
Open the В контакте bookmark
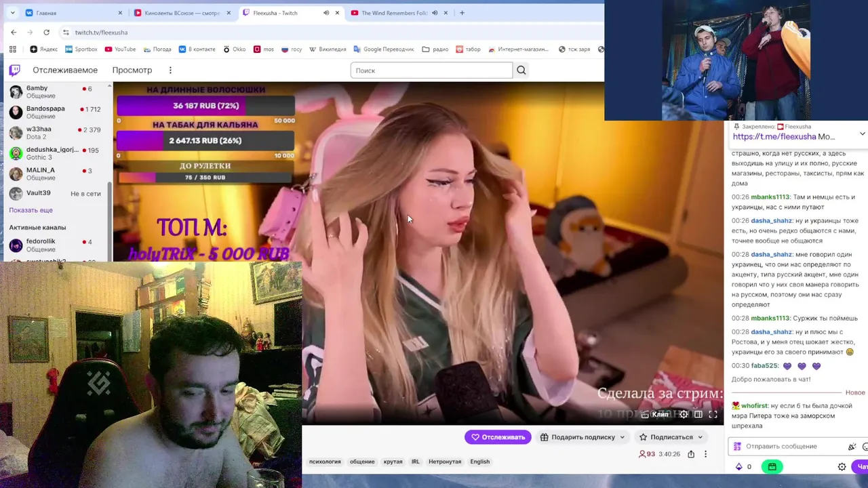(197, 49)
